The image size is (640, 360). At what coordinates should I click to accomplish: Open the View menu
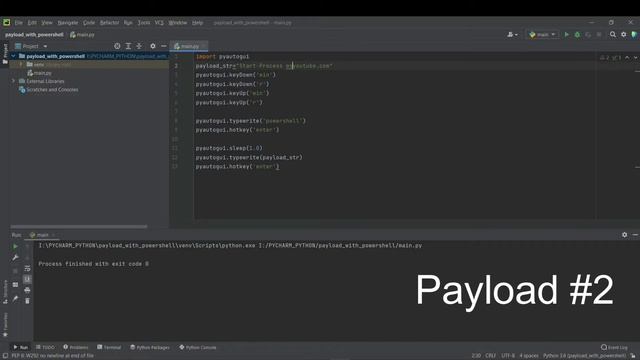point(47,23)
